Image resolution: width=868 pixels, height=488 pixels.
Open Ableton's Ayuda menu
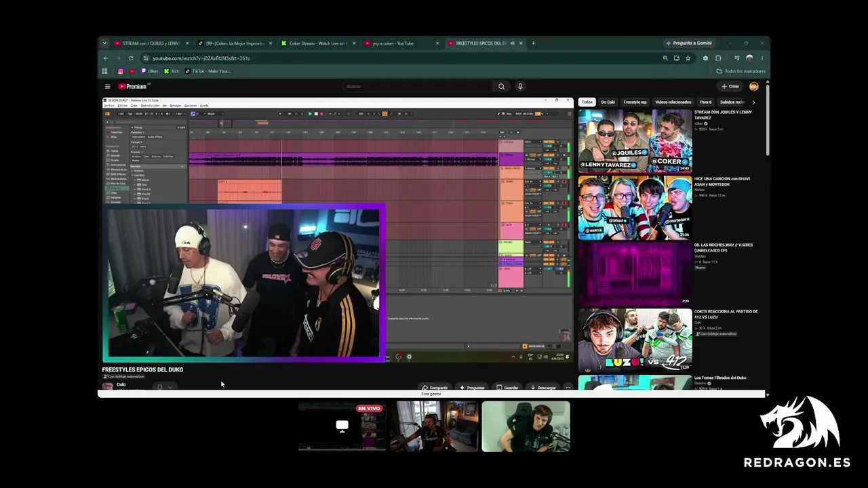(x=204, y=106)
